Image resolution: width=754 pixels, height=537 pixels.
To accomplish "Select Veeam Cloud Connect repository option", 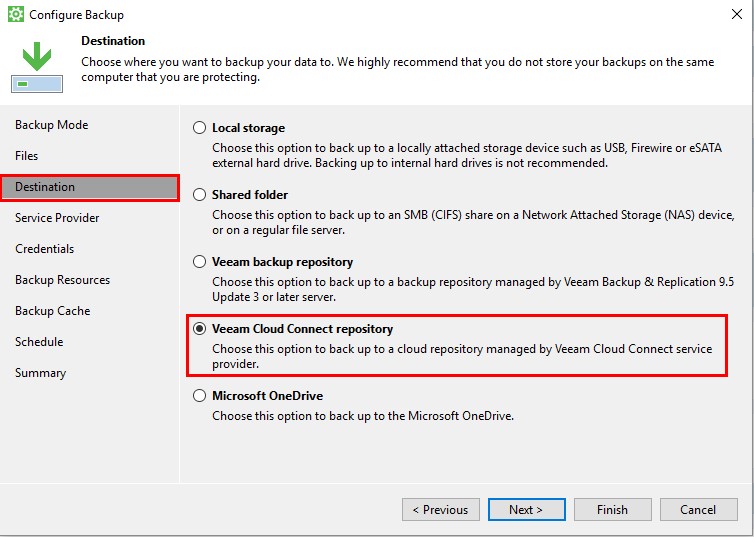I will (200, 328).
